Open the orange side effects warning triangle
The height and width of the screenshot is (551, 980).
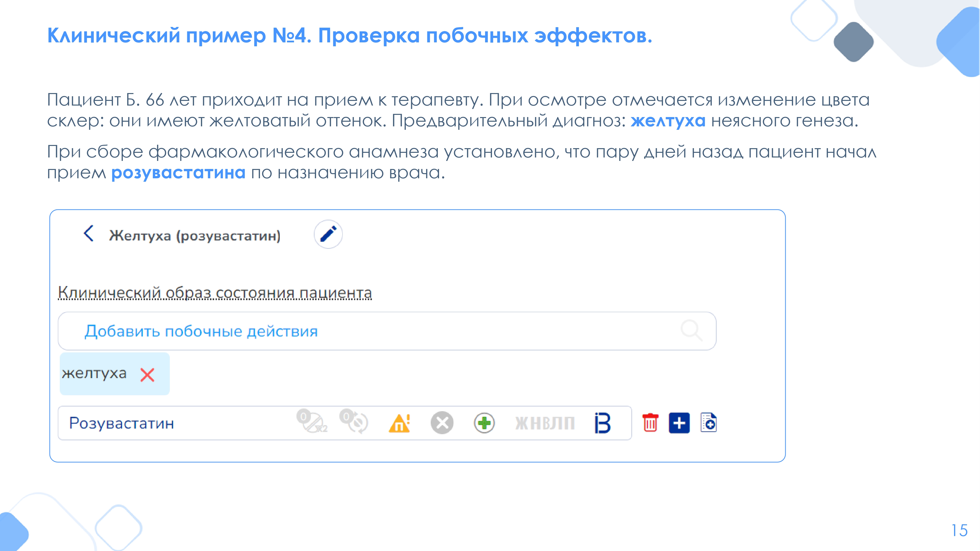tap(399, 423)
